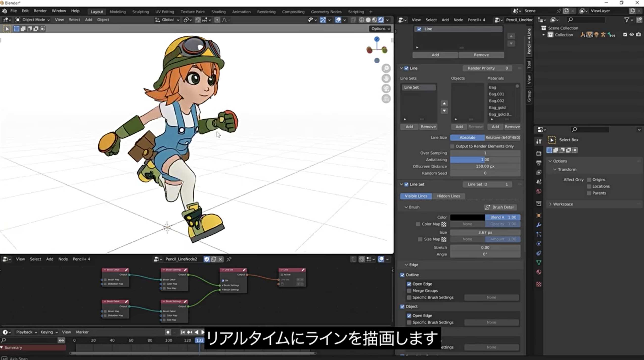The image size is (644, 360).
Task: Toggle camera view icon in viewport
Action: click(x=386, y=89)
